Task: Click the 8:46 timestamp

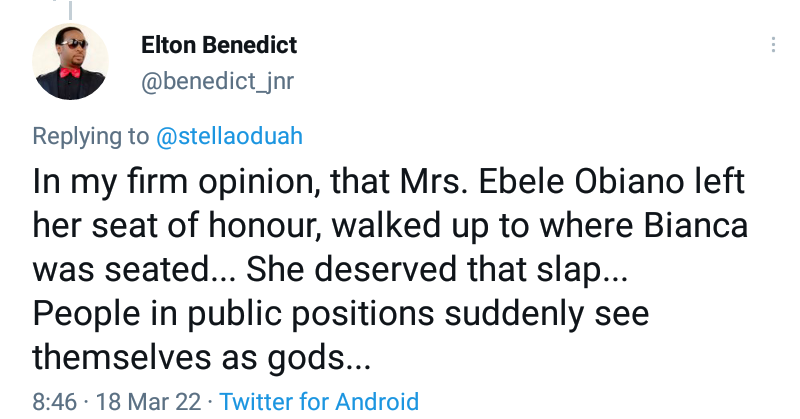Action: click(x=54, y=402)
